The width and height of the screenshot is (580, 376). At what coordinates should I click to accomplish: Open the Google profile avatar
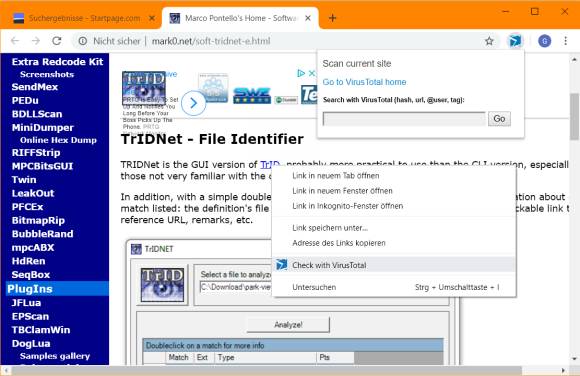pyautogui.click(x=544, y=41)
